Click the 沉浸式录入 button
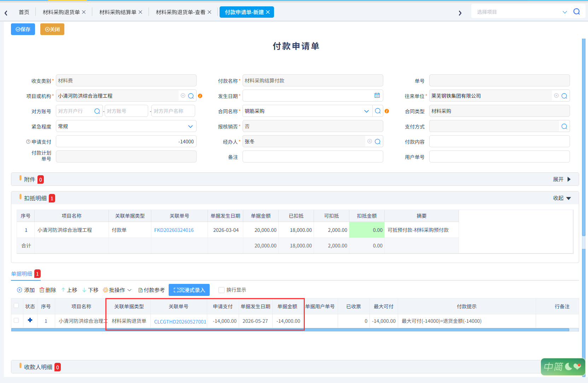The image size is (588, 383). click(x=189, y=290)
